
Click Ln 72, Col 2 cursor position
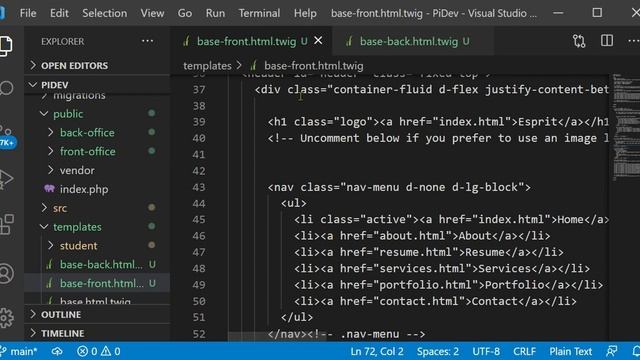[376, 351]
